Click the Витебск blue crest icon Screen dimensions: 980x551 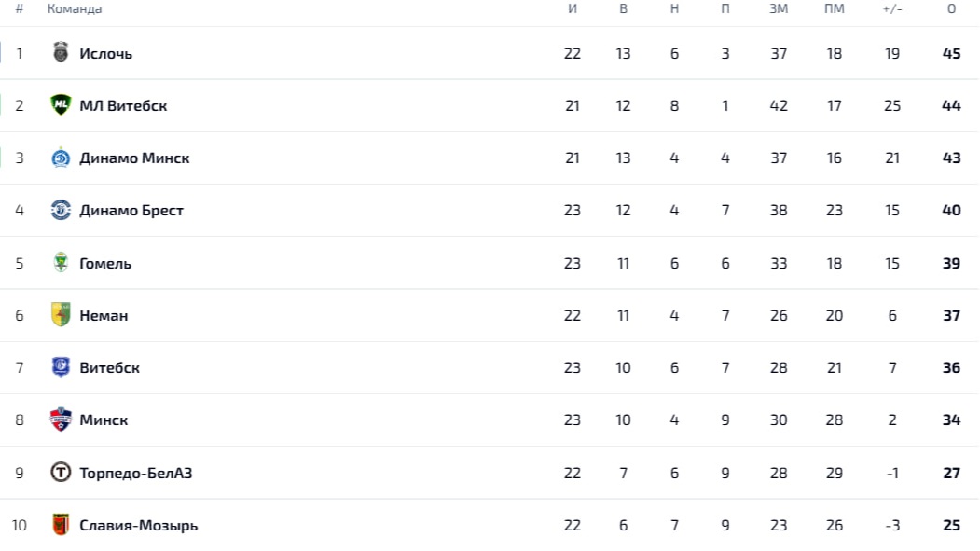tap(61, 367)
